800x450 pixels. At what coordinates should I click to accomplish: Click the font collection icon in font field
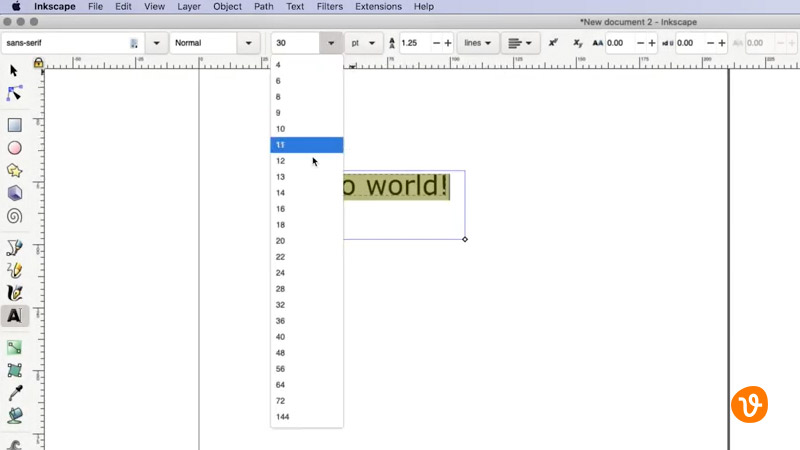(x=134, y=43)
